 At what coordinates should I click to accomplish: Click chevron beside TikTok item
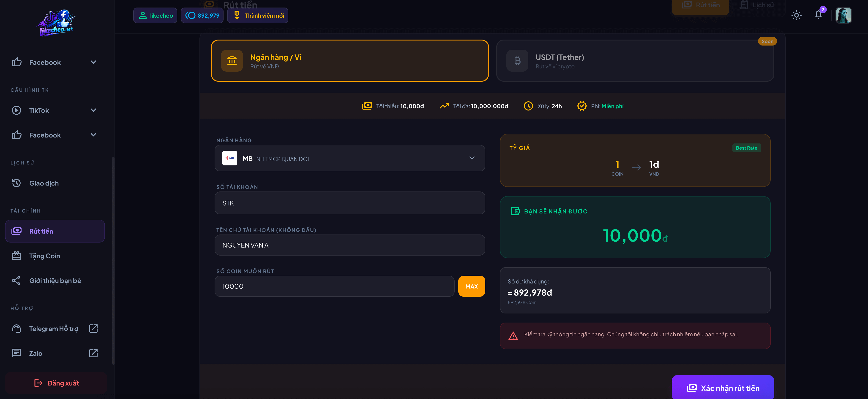93,111
